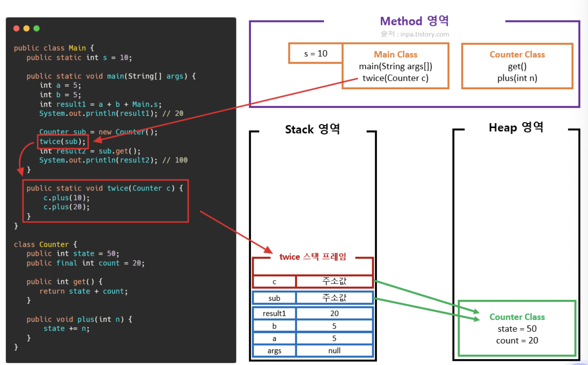Viewport: 588px width, 365px height.
Task: Select the 'Heap 영역' heading
Action: coord(516,127)
